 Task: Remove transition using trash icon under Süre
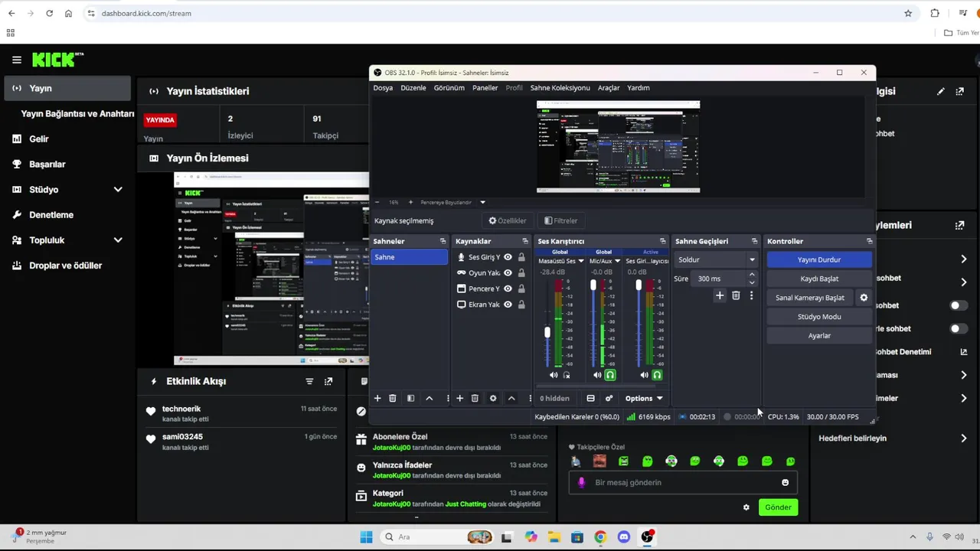point(736,295)
